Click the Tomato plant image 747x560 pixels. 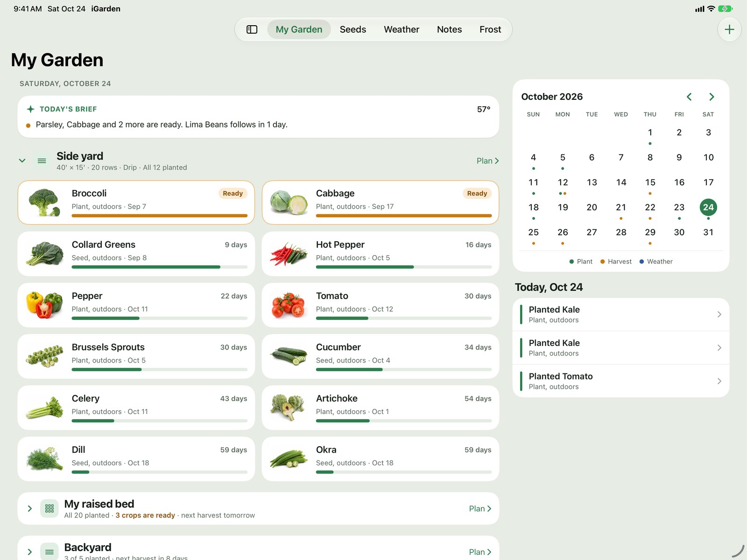[289, 305]
